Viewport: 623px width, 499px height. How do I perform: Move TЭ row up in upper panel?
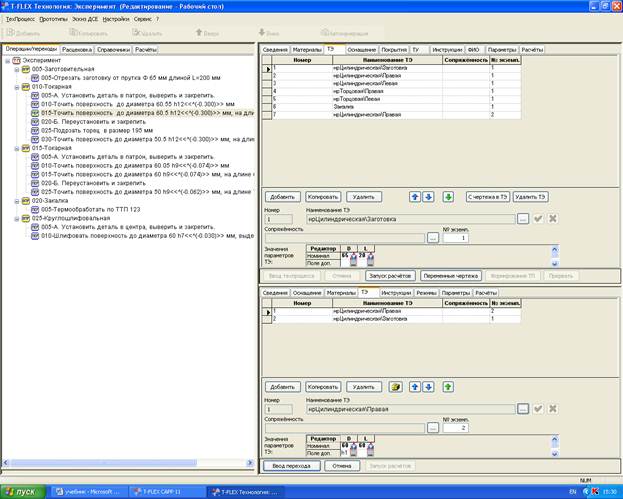click(x=415, y=197)
